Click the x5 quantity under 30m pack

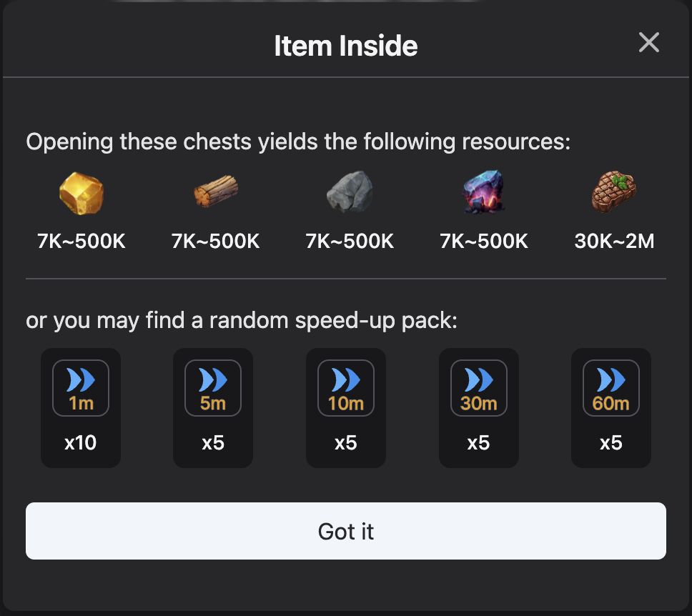(478, 443)
